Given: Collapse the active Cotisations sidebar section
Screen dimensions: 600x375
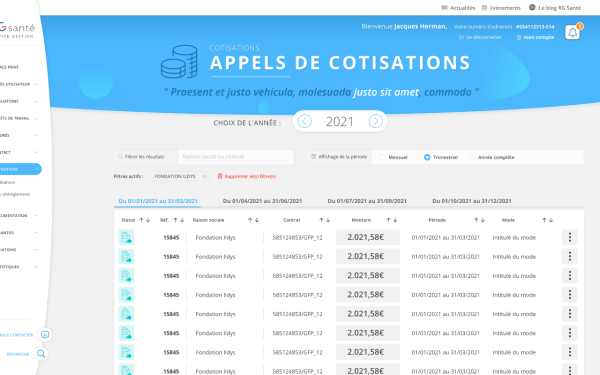Looking at the screenshot, I should coord(36,169).
